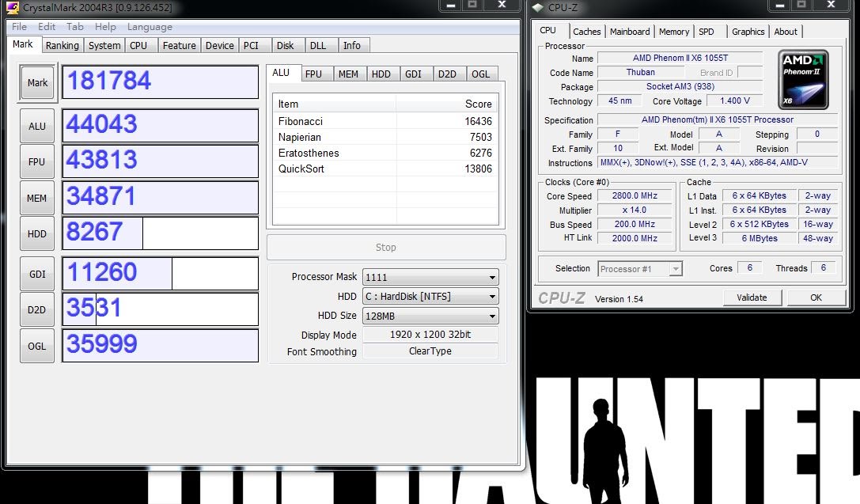860x504 pixels.
Task: Select the QuickSort result row
Action: 385,169
